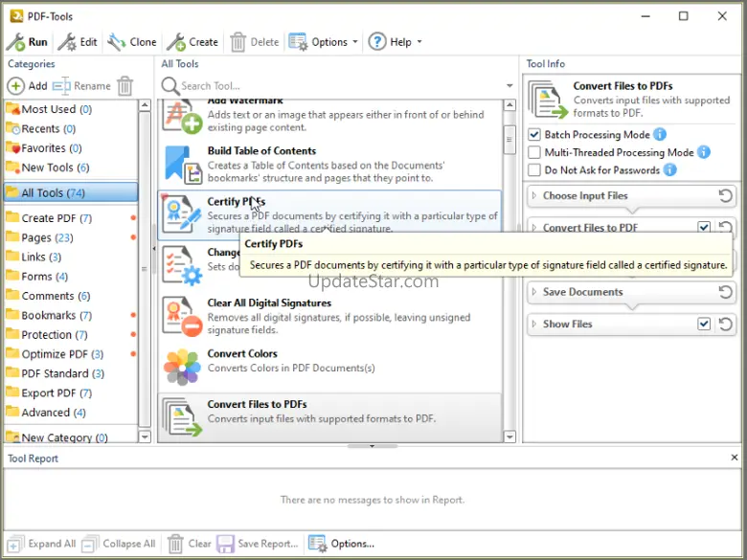The width and height of the screenshot is (747, 560).
Task: Select the Favorites category
Action: [x=43, y=148]
